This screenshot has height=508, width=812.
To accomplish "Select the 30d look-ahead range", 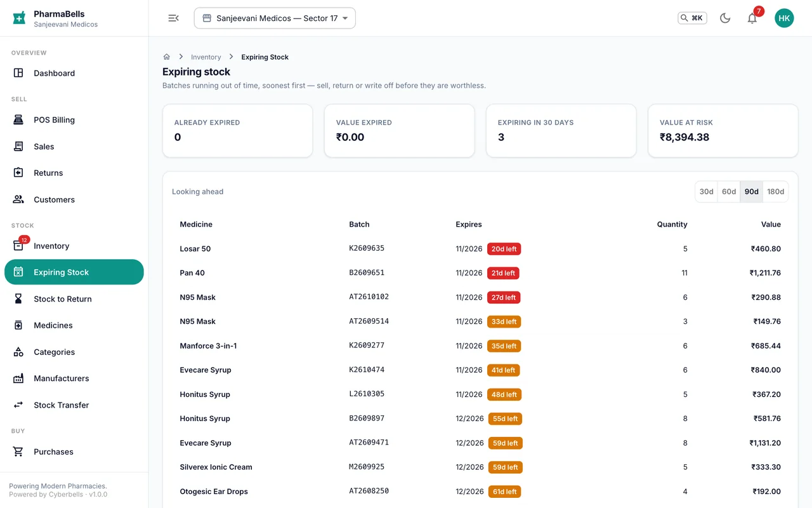I will (x=706, y=192).
